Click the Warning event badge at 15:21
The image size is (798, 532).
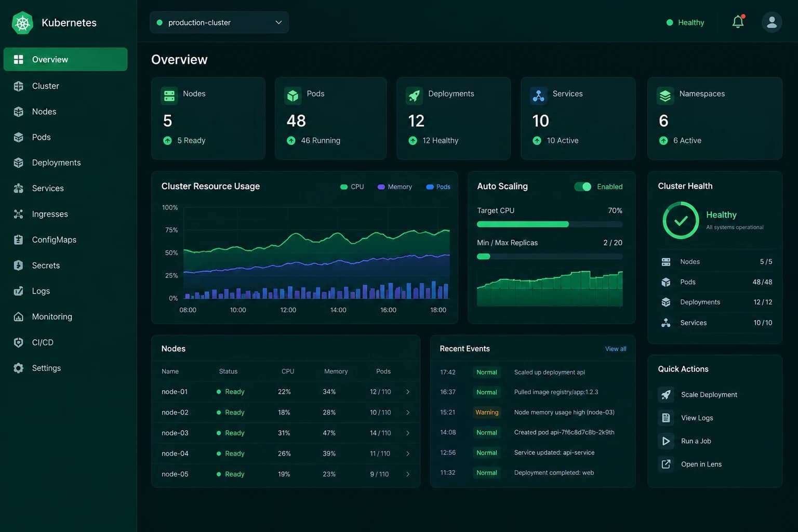(x=487, y=413)
